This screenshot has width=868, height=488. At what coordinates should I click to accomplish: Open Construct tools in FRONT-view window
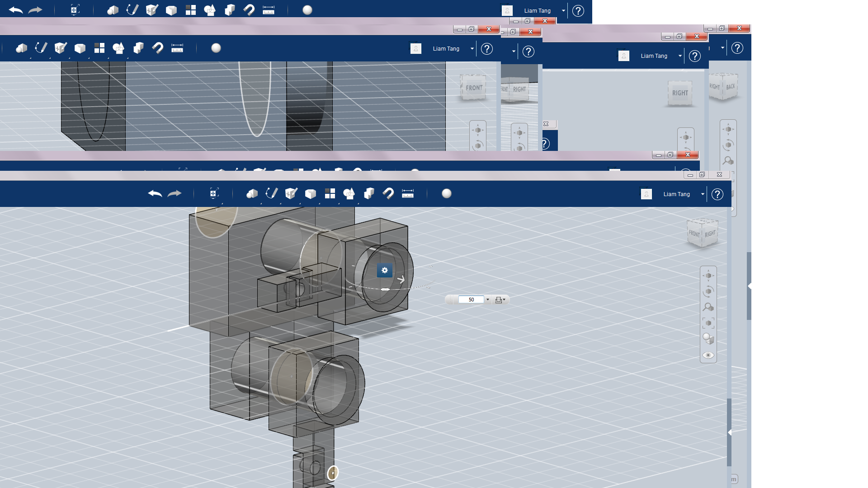61,48
